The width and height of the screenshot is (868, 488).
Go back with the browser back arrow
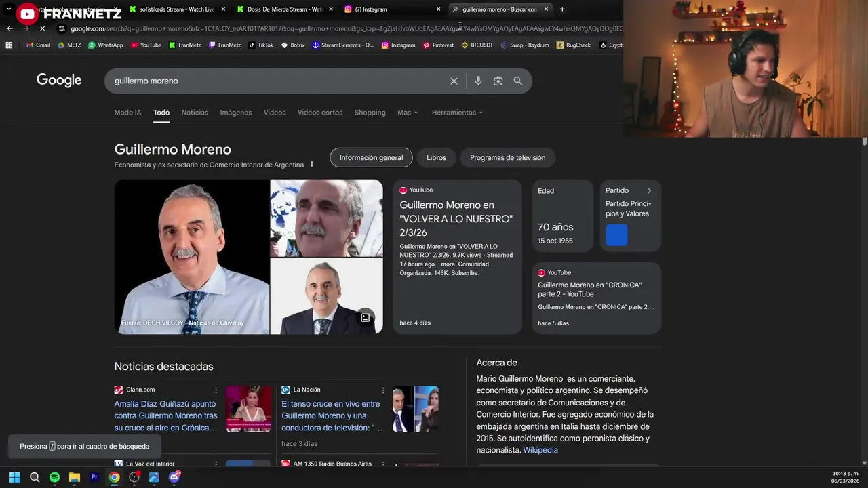pos(9,28)
